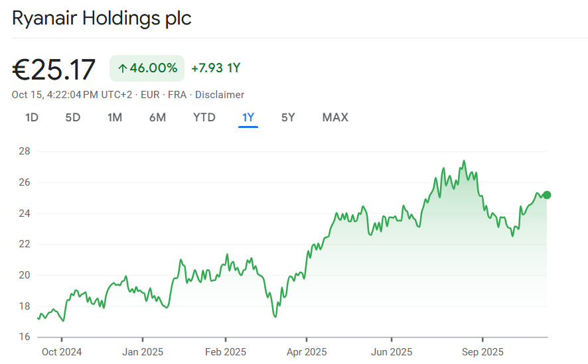Screen dimensions: 588x364
Task: Click the green endpoint dot on the chart line
Action: 547,195
